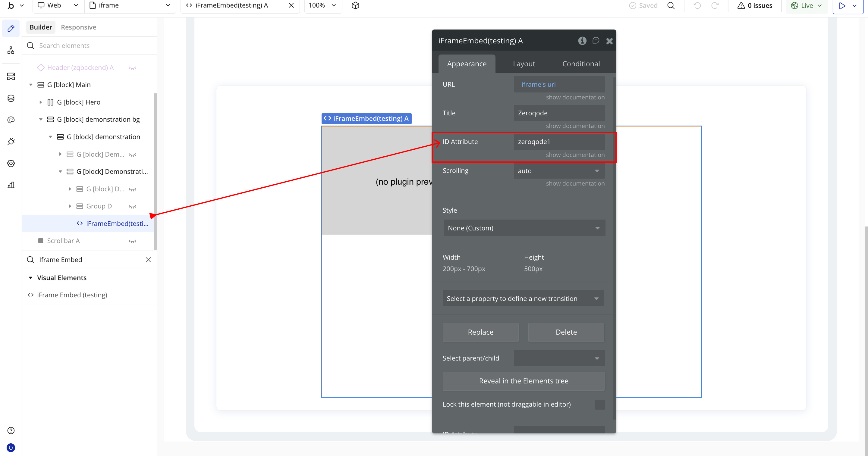
Task: Toggle visibility of Group D
Action: (x=132, y=206)
